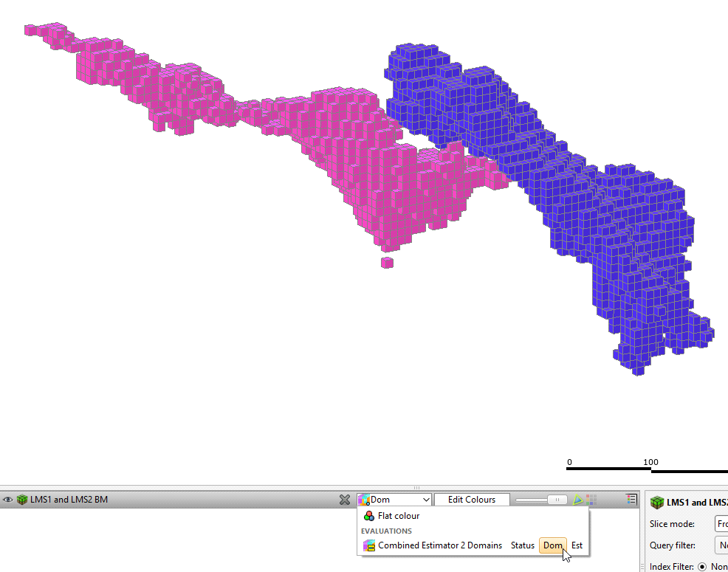Click the block model icon in properties panel
This screenshot has width=728, height=572.
click(656, 503)
